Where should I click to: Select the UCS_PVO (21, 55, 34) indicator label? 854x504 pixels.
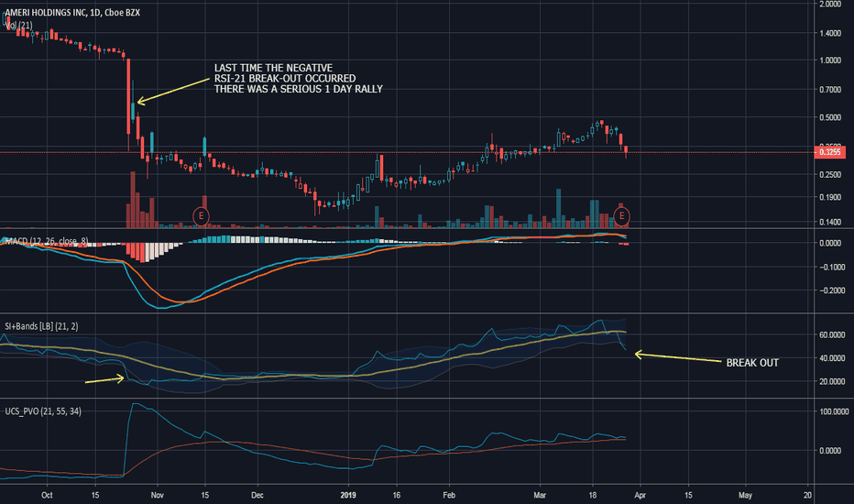(43, 411)
